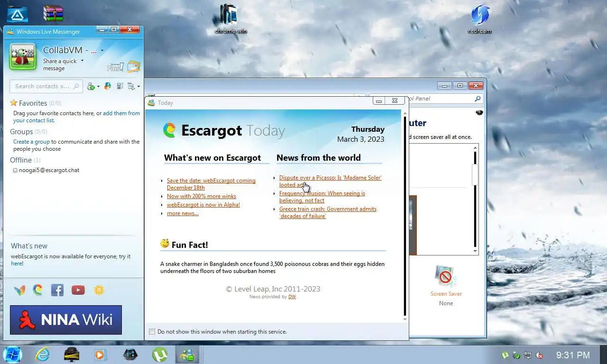The height and width of the screenshot is (364, 607).
Task: Click the 'here!' link under What's new
Action: click(17, 264)
